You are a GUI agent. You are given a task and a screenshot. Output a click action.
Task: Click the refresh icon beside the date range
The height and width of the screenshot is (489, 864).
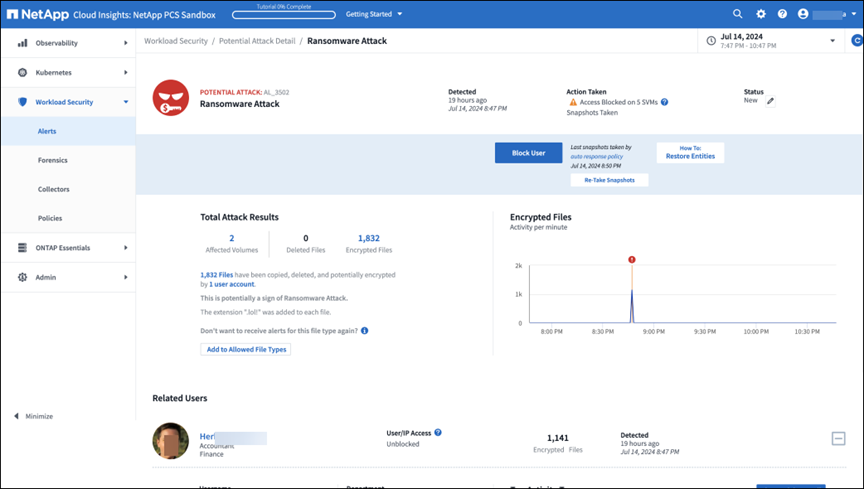point(856,41)
